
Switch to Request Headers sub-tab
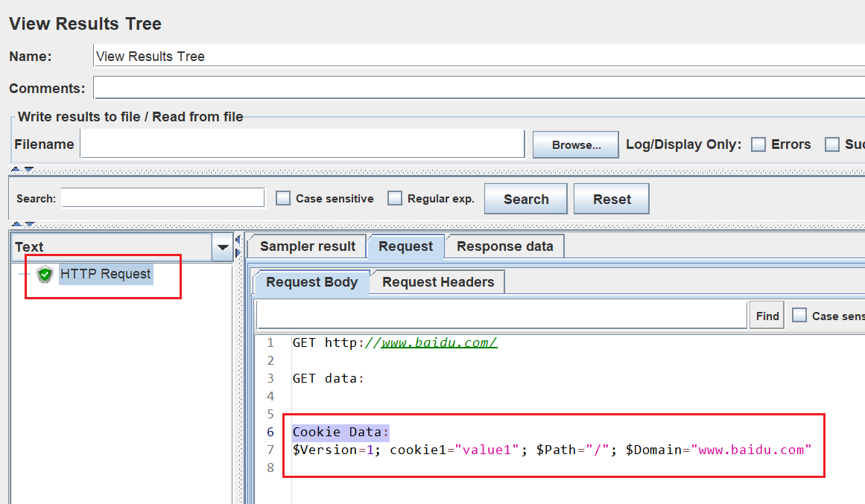point(438,282)
